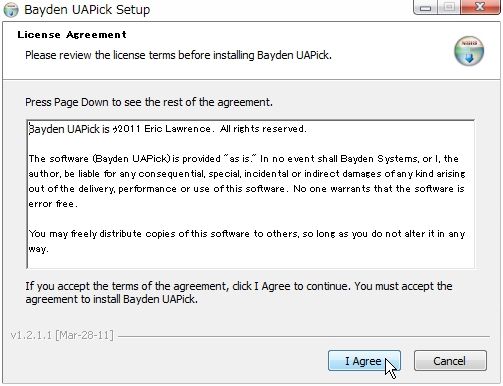
Task: Click the 'agreement to install Bayden UAPick' line
Action: [111, 299]
